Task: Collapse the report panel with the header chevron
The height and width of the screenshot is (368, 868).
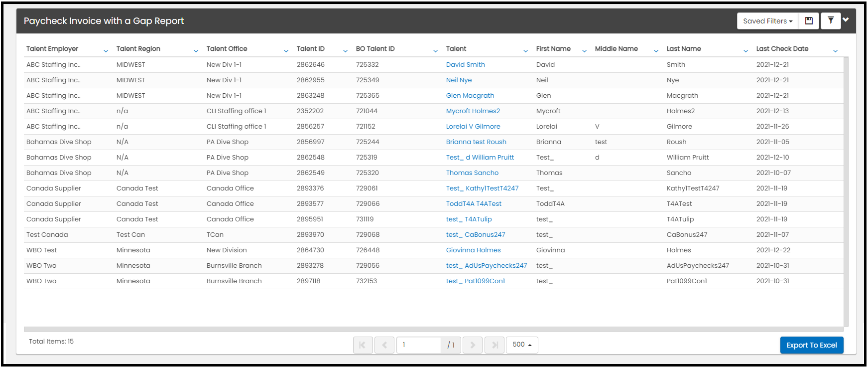Action: tap(846, 20)
